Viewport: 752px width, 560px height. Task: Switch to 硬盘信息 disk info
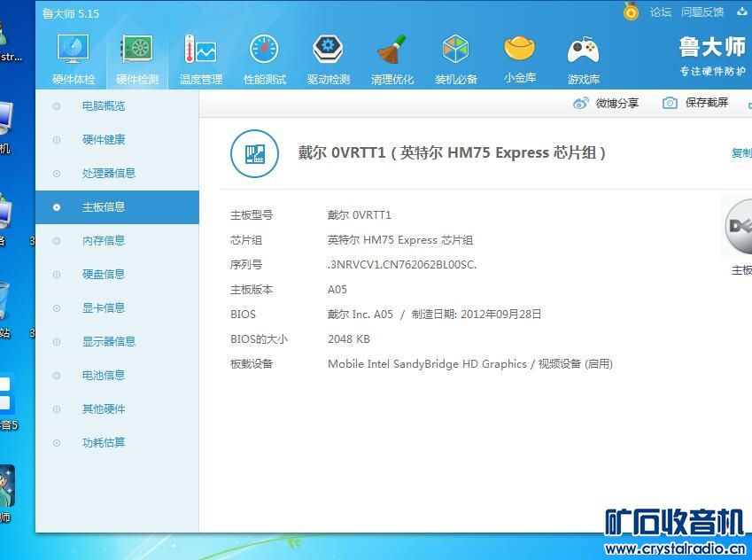coord(104,275)
